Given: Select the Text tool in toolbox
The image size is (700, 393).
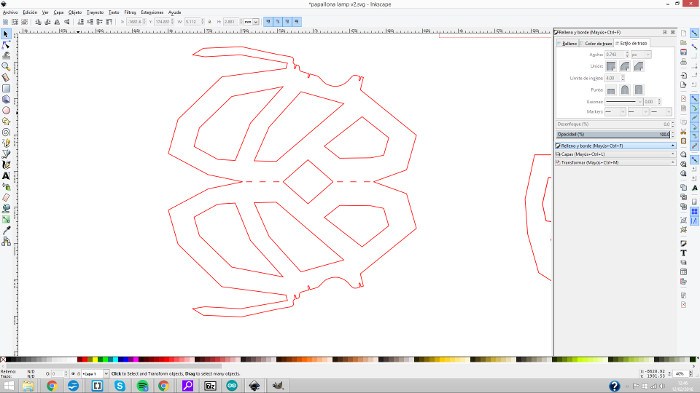Looking at the screenshot, I should [6, 176].
